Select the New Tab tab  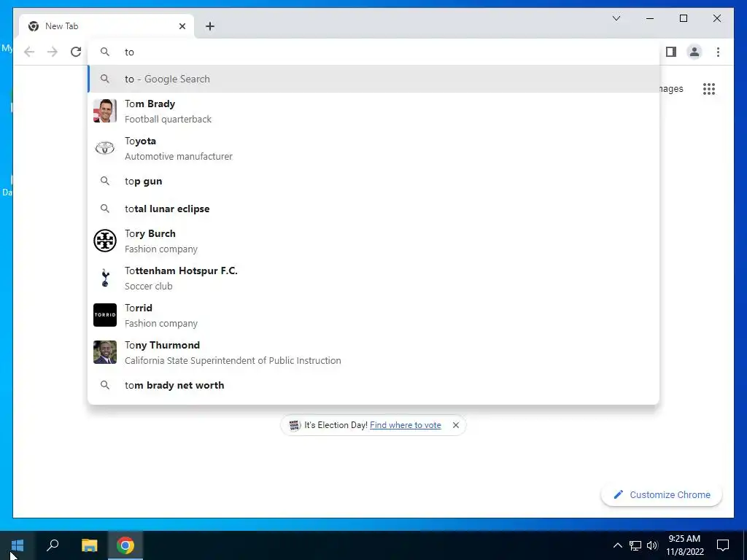(107, 26)
